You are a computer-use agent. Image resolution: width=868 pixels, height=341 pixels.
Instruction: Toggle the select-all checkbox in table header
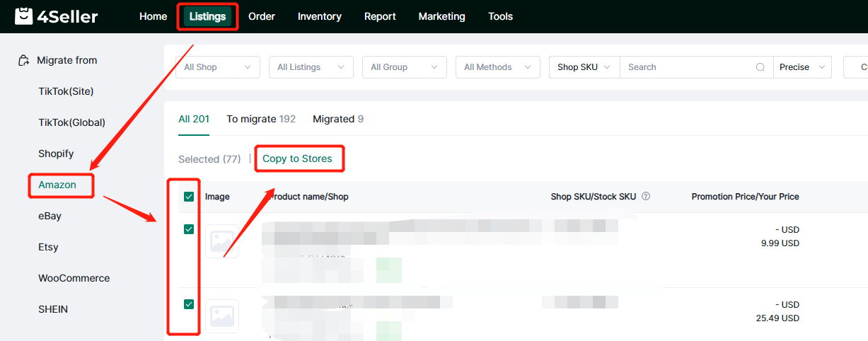(x=189, y=197)
